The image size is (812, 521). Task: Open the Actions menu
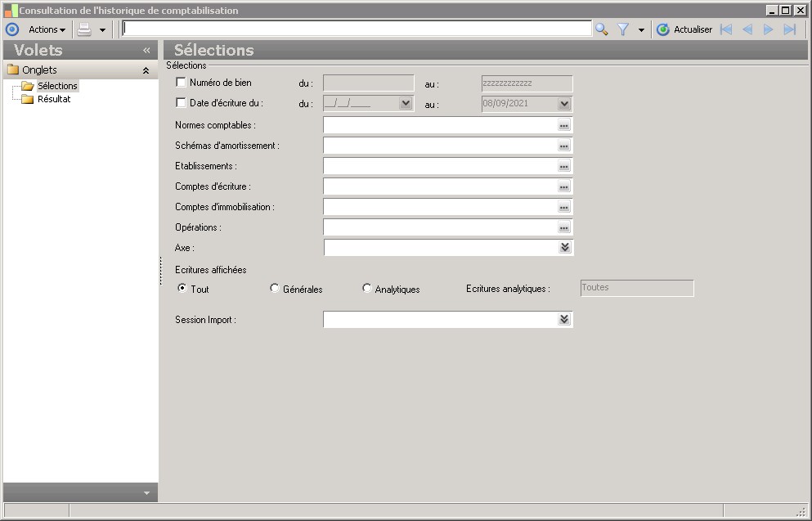(47, 29)
